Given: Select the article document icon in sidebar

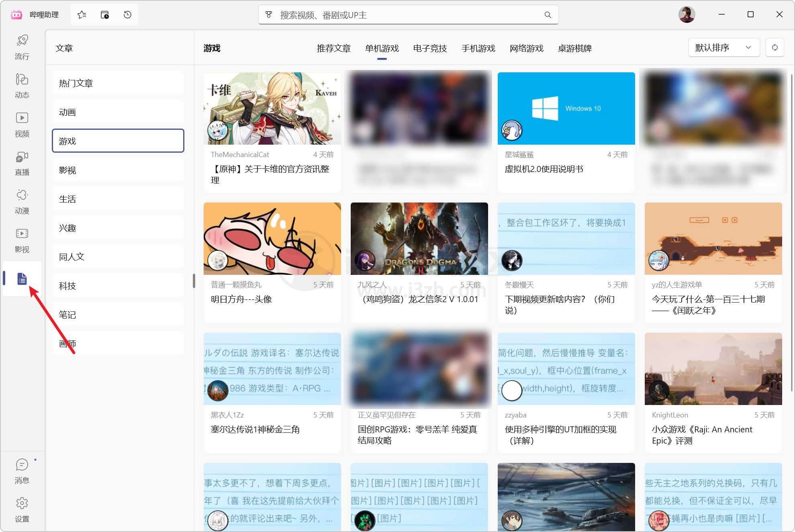Looking at the screenshot, I should pos(22,278).
